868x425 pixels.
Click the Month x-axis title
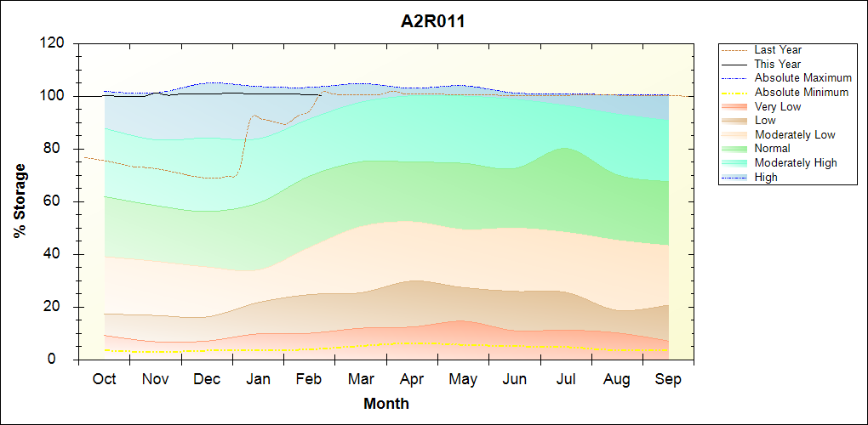click(386, 404)
